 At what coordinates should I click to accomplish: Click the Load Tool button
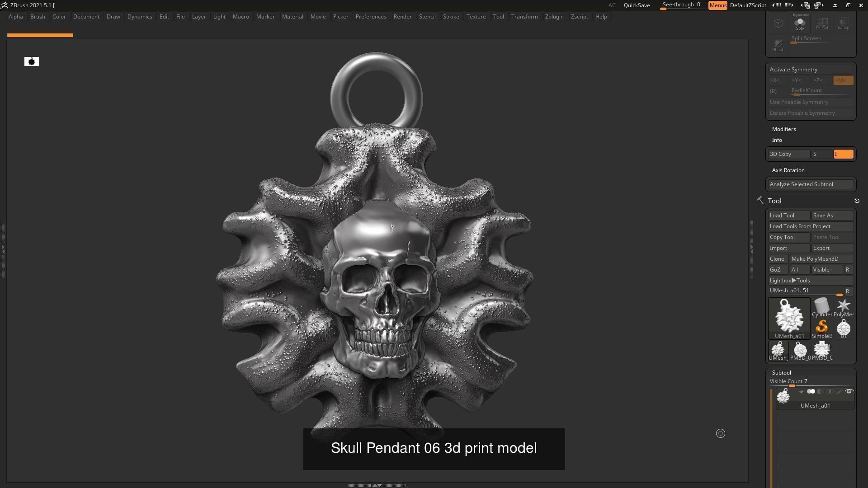789,216
